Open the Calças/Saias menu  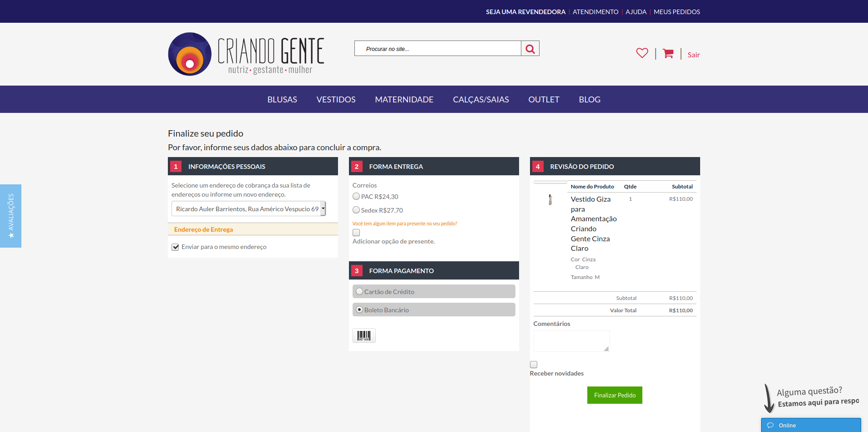click(481, 99)
